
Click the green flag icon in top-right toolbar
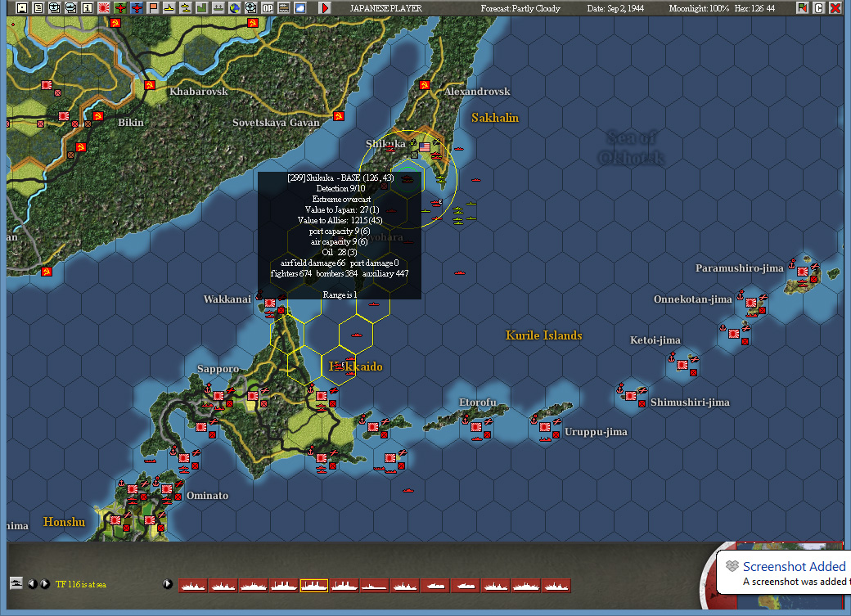point(802,8)
